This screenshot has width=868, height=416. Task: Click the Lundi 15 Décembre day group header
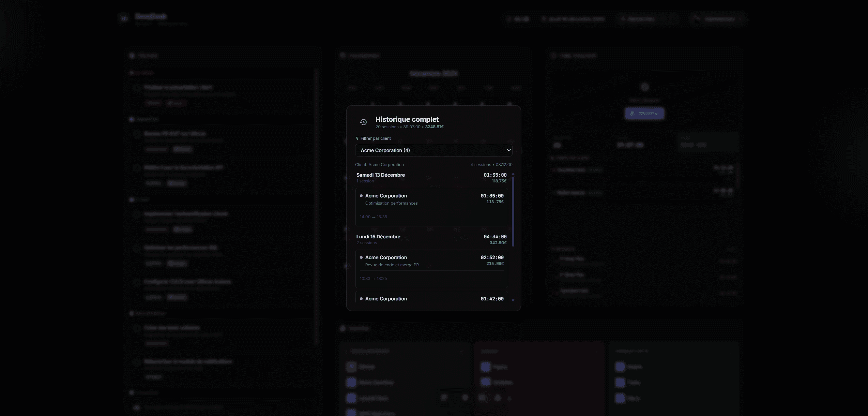click(x=378, y=237)
